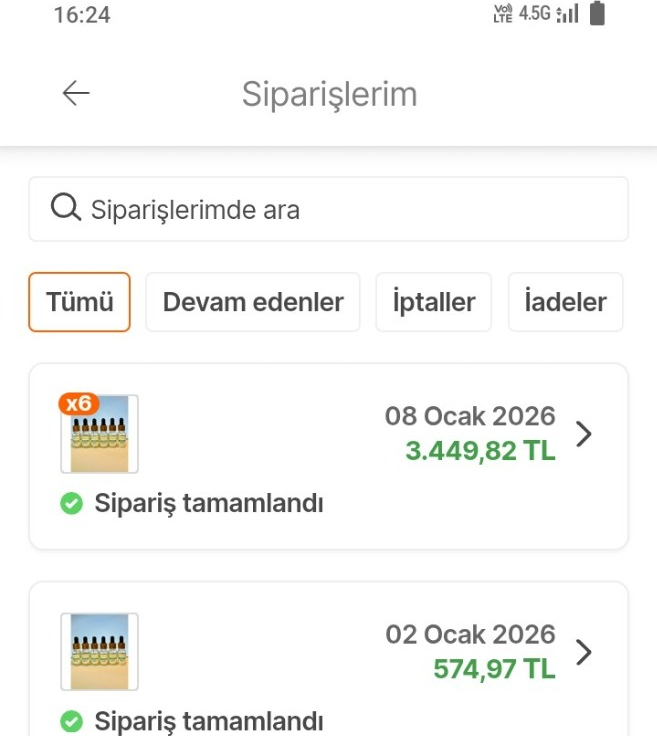
Task: Tap the back arrow icon
Action: 76,94
